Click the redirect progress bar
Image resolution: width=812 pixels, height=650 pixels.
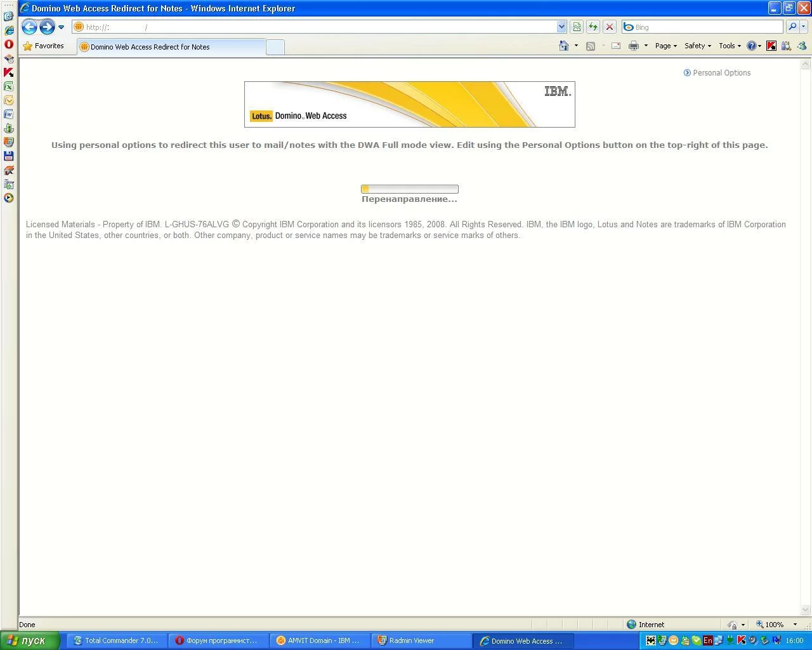click(409, 189)
